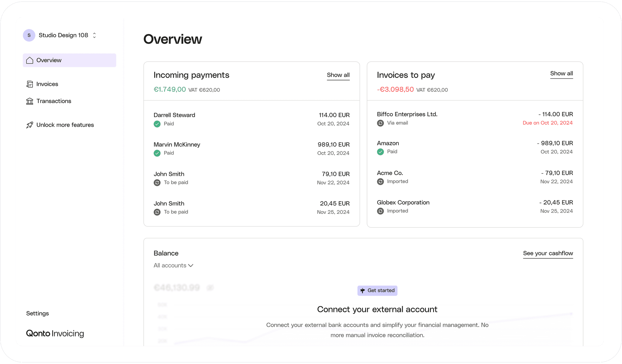Click To be paid icon, John Smith 79,10
The image size is (622, 364).
[157, 183]
